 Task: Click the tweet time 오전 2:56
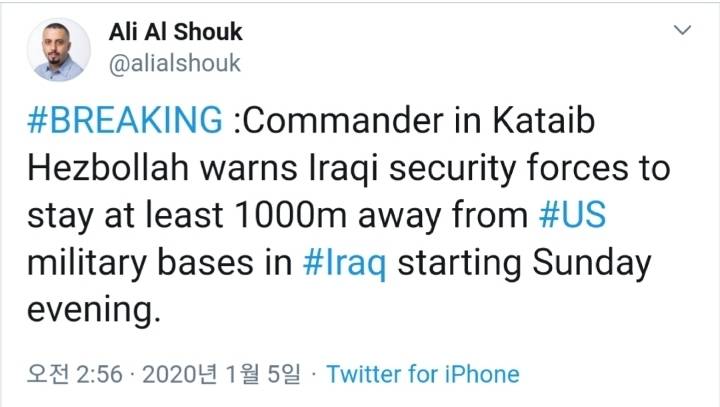pos(73,375)
